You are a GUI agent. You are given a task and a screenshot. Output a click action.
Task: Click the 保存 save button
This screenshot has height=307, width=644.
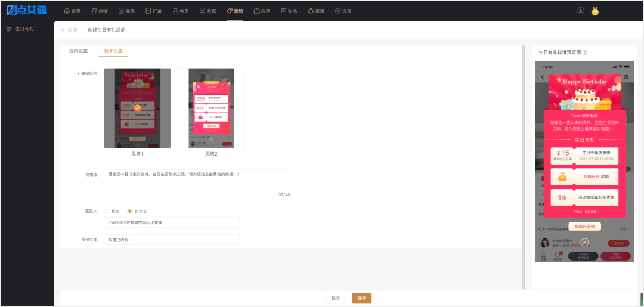click(x=362, y=299)
